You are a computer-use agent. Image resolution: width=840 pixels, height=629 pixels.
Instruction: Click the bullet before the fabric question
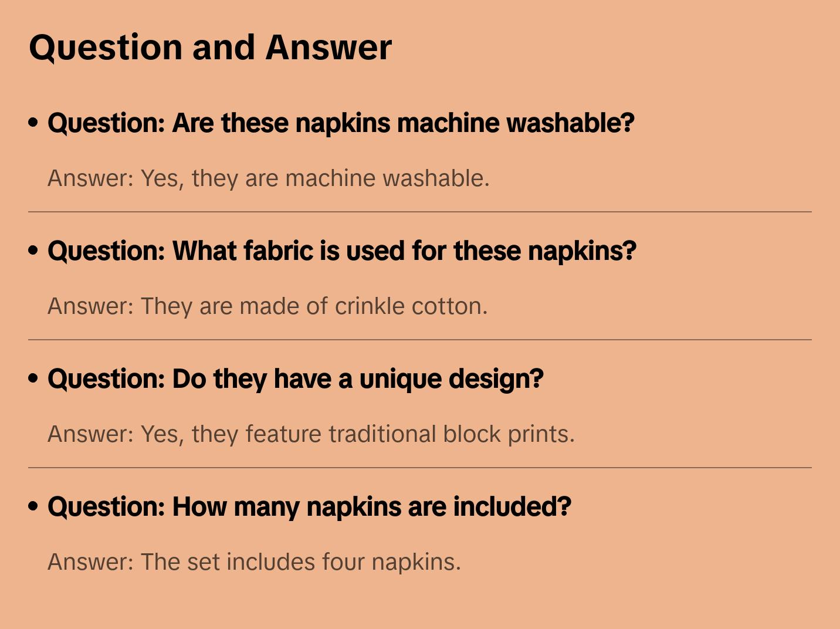pyautogui.click(x=33, y=251)
